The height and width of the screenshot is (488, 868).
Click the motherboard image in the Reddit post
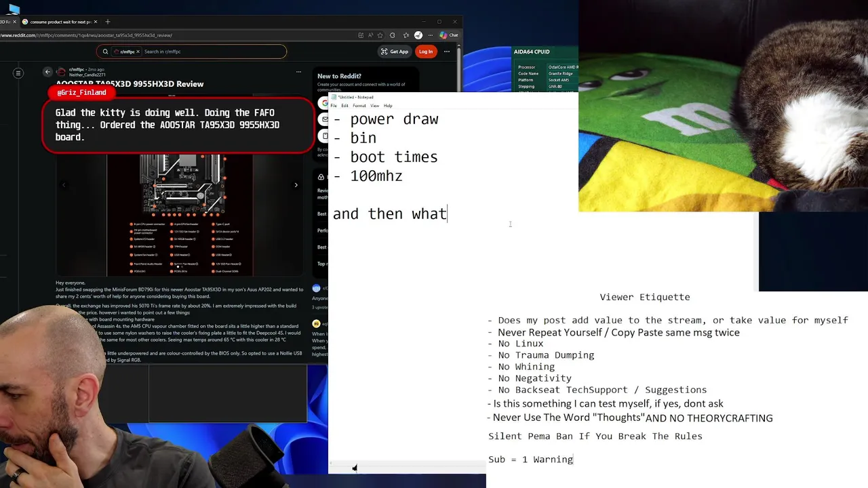click(180, 216)
